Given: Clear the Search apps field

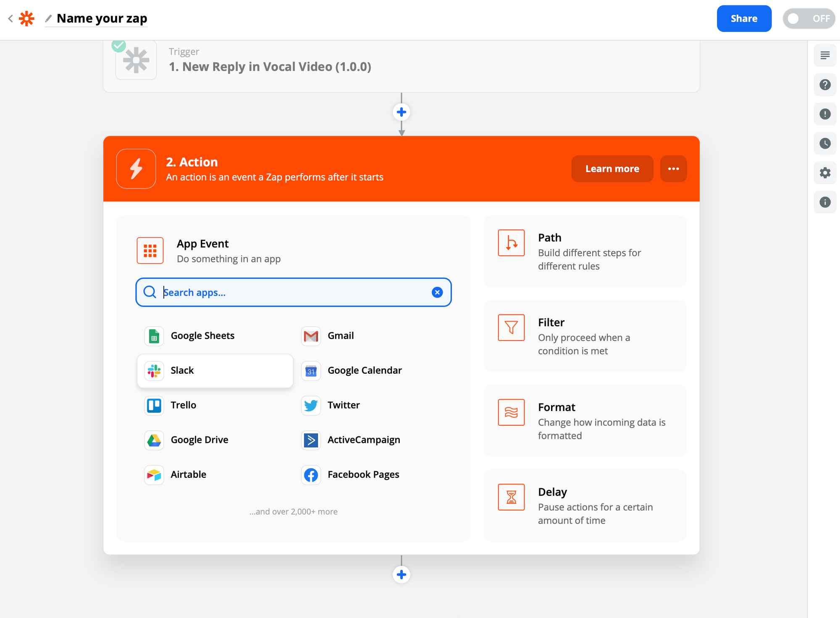Looking at the screenshot, I should point(437,292).
